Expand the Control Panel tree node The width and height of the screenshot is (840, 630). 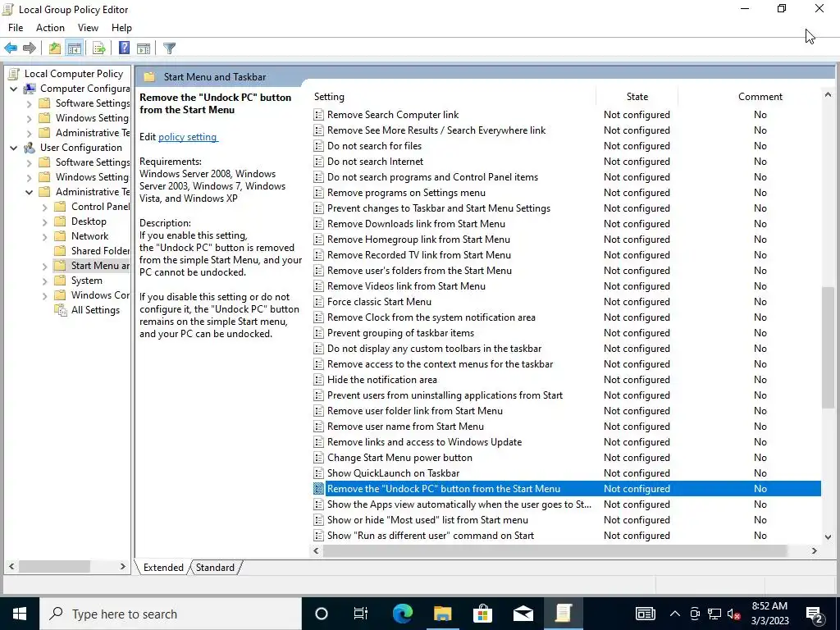[x=44, y=207]
